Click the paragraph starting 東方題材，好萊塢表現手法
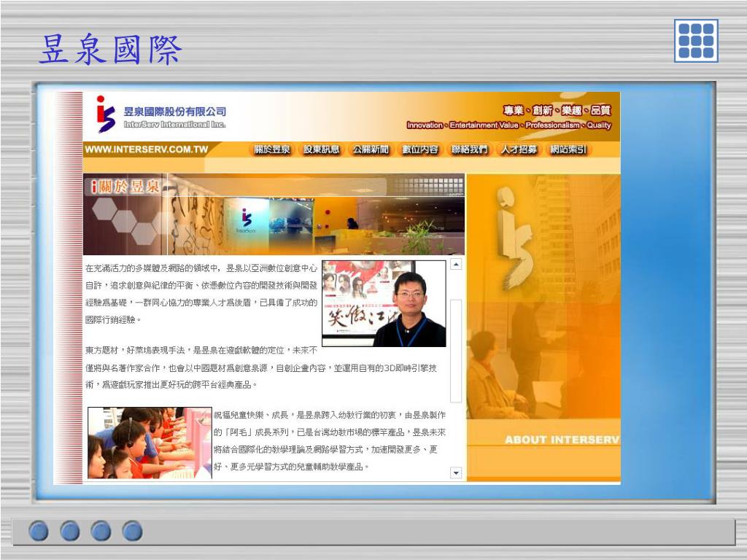 [261, 367]
